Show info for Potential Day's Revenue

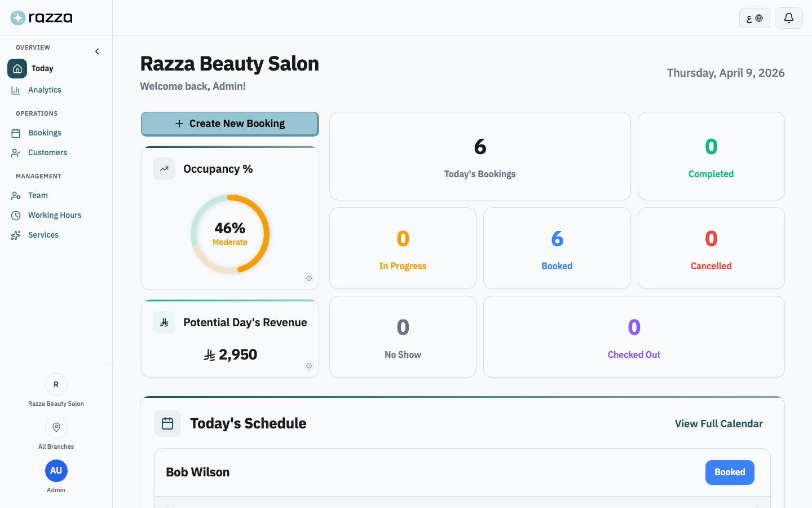pos(308,366)
